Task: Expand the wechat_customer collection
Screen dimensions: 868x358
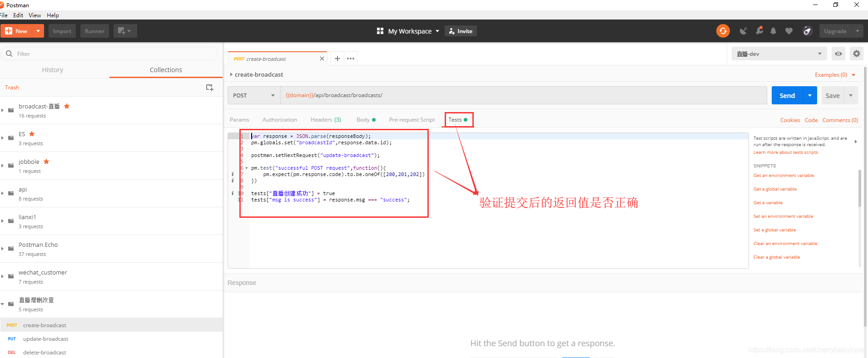Action: tap(3, 276)
